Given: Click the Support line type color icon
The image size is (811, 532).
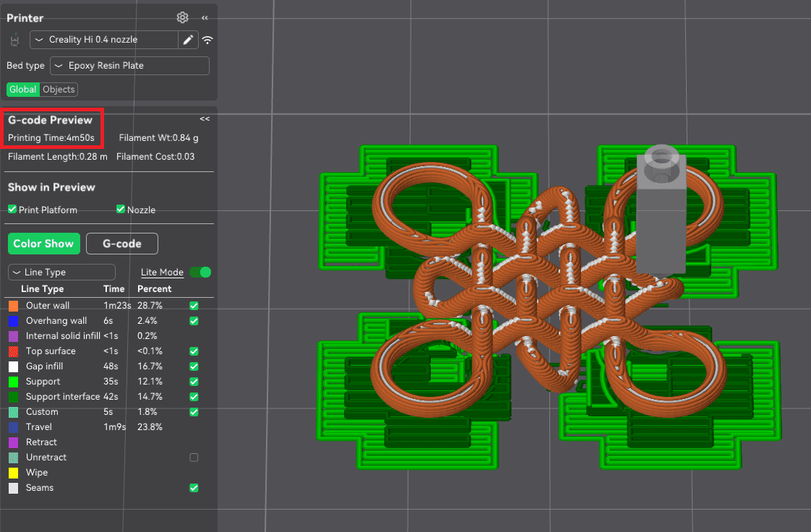Looking at the screenshot, I should point(13,381).
